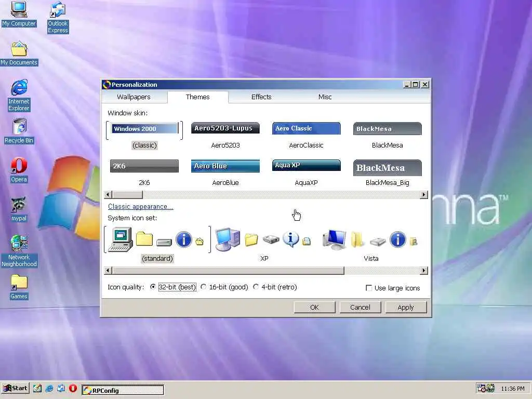Viewport: 532px width, 399px height.
Task: Click the taskbar clock showing 11:36 PM
Action: click(x=512, y=389)
